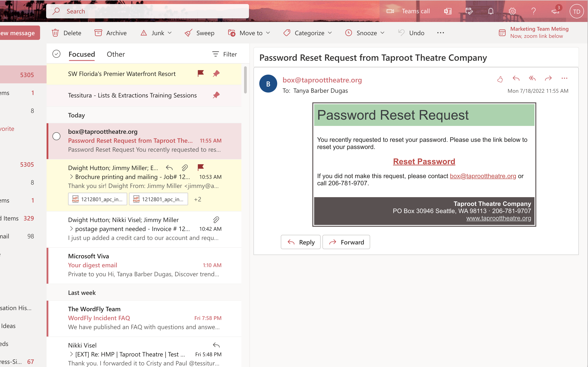The height and width of the screenshot is (367, 588).
Task: Unpin the Tessitura Lists & Extractions email
Action: click(x=216, y=95)
